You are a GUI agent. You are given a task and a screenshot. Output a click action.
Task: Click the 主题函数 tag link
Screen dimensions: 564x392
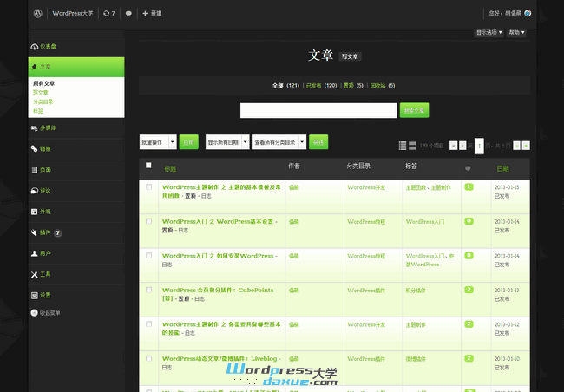coord(416,187)
